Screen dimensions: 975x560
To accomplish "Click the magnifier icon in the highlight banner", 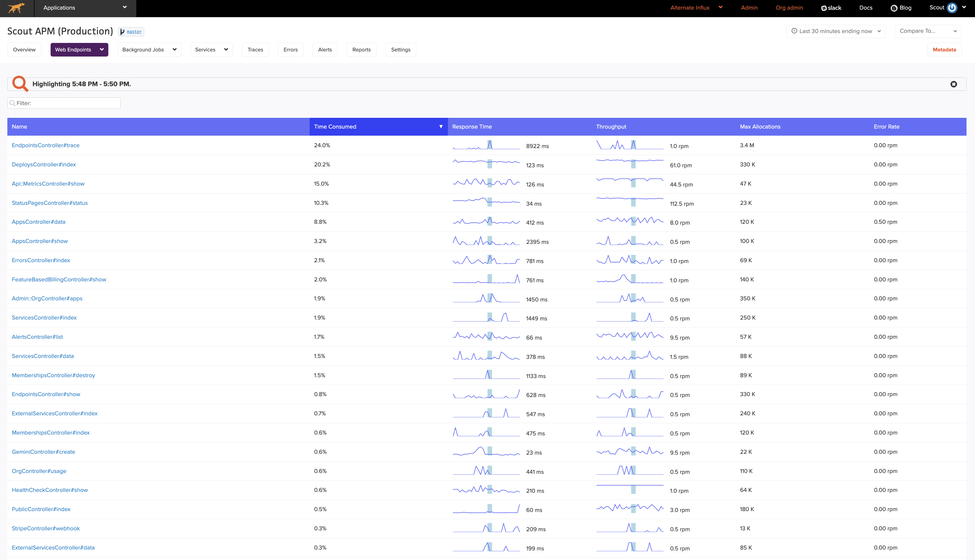I will 20,83.
